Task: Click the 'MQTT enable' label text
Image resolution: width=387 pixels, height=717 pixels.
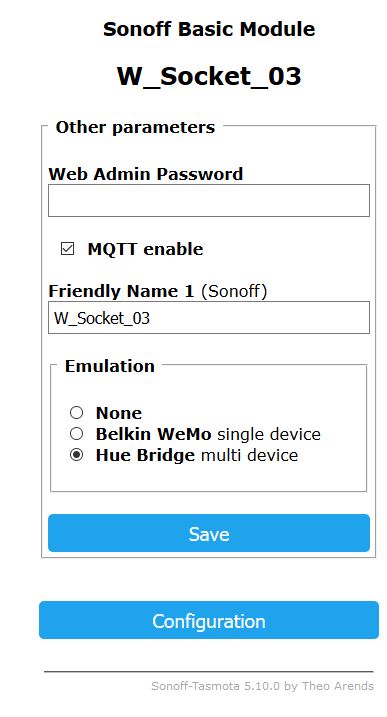Action: point(145,249)
